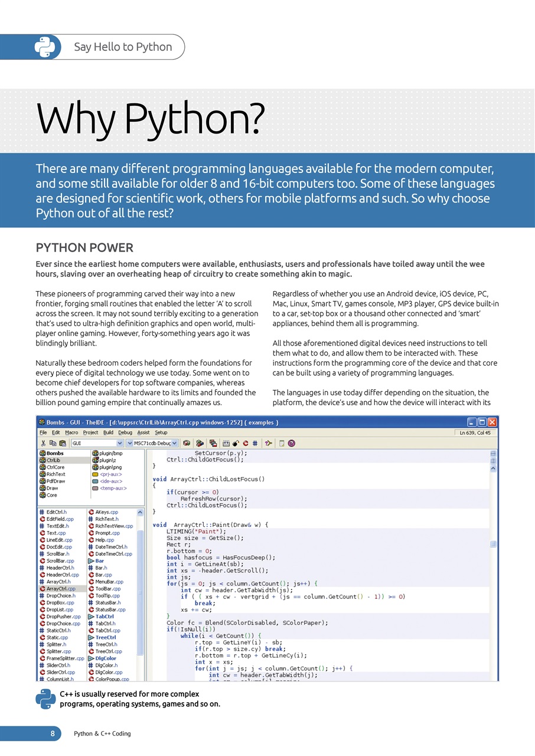
Task: Open the Macro menu
Action: coord(71,432)
